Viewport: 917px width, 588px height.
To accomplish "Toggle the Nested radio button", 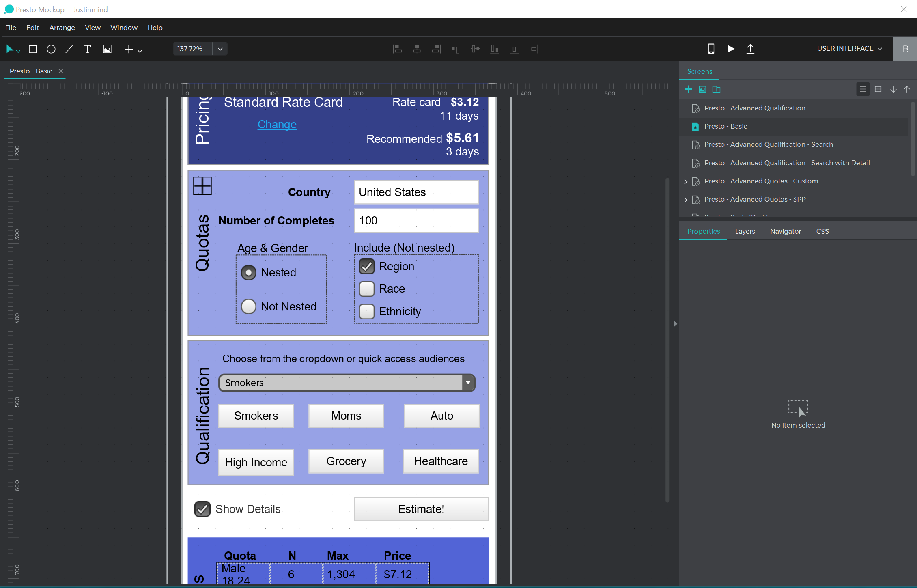I will [x=249, y=272].
